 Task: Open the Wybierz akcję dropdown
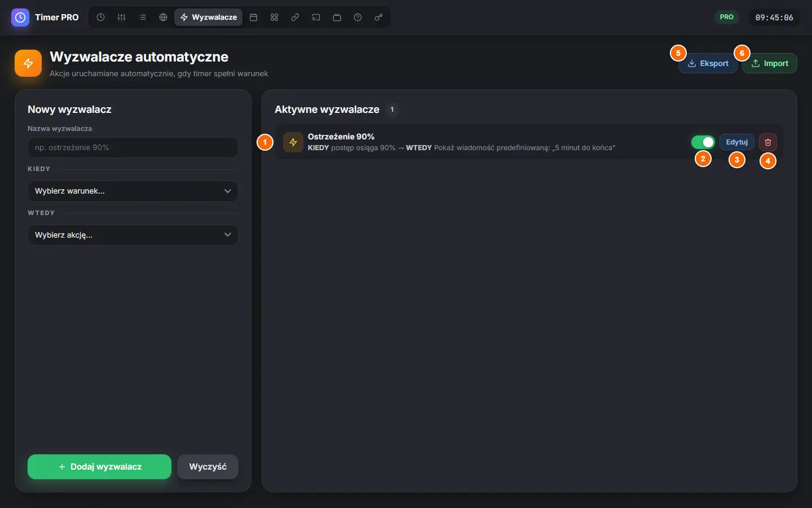[x=133, y=235]
